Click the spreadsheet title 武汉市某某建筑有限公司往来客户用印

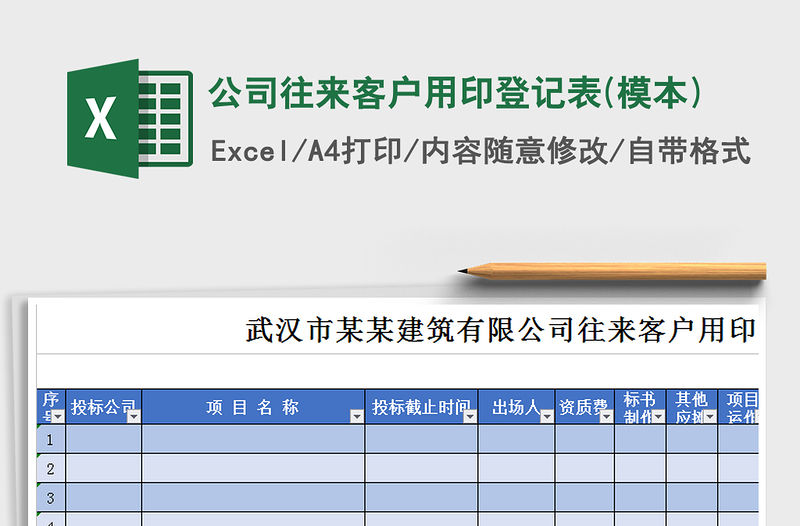coord(501,330)
